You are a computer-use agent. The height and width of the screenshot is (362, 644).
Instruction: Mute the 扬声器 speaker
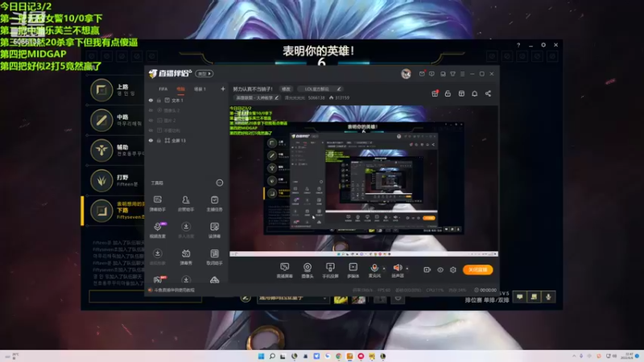397,270
